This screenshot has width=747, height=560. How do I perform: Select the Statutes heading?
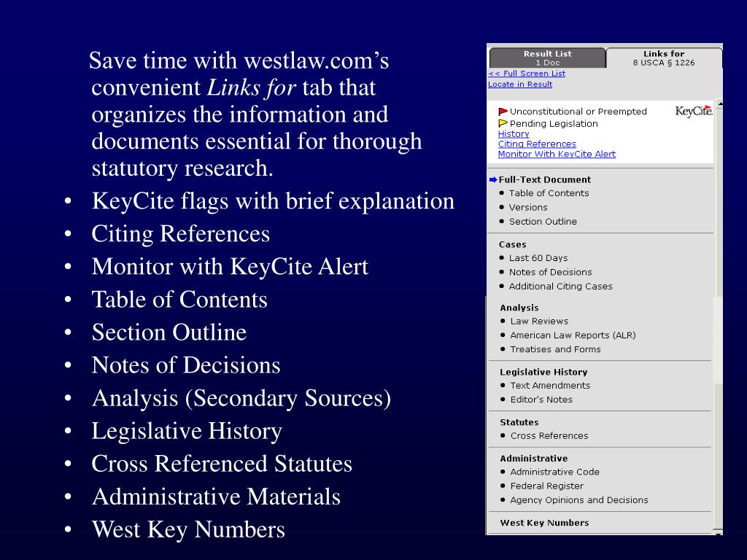519,422
